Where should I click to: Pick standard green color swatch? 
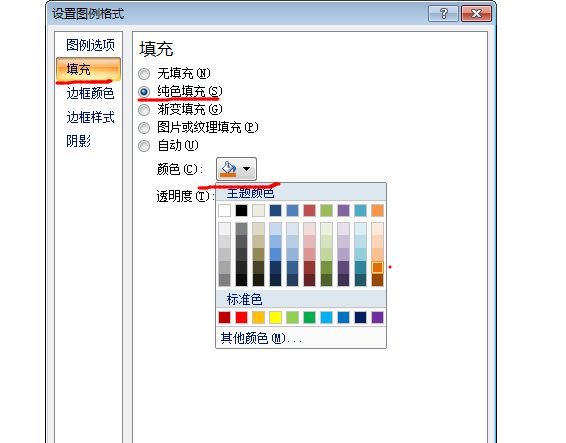pos(309,318)
